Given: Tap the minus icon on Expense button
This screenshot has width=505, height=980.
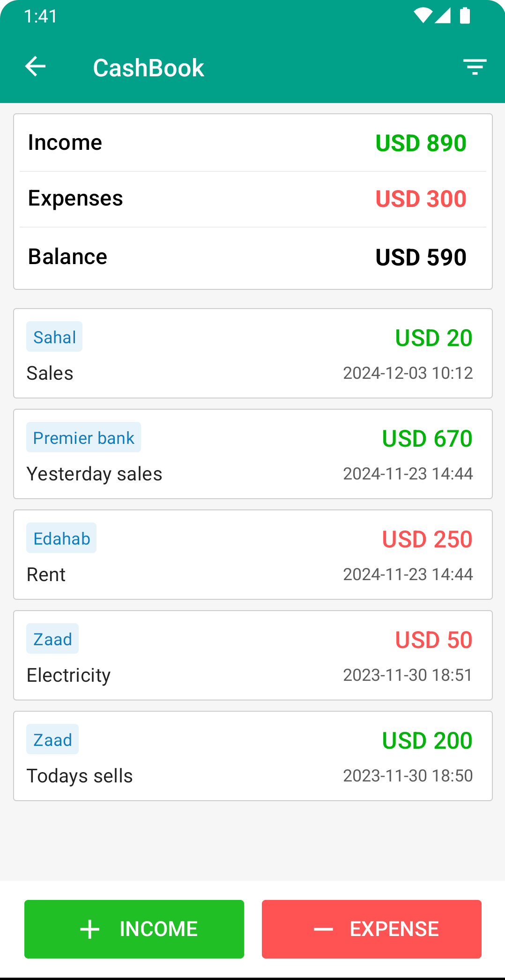Looking at the screenshot, I should click(323, 929).
